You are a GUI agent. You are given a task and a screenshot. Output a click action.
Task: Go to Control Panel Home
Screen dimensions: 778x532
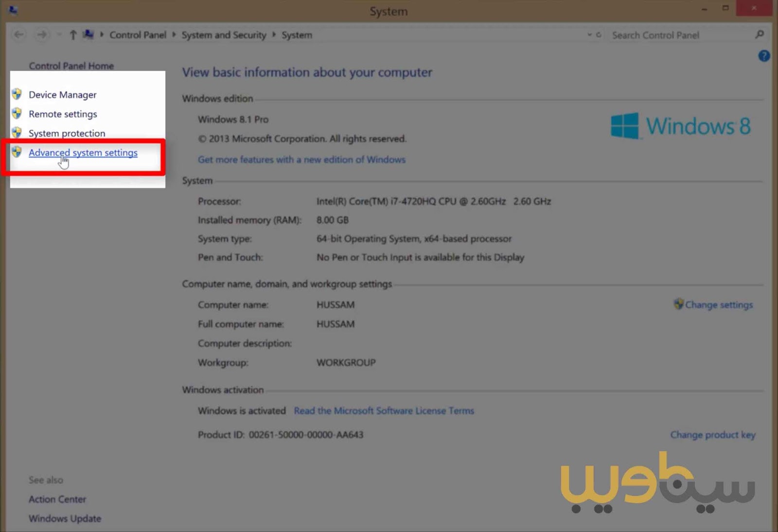[x=71, y=66]
